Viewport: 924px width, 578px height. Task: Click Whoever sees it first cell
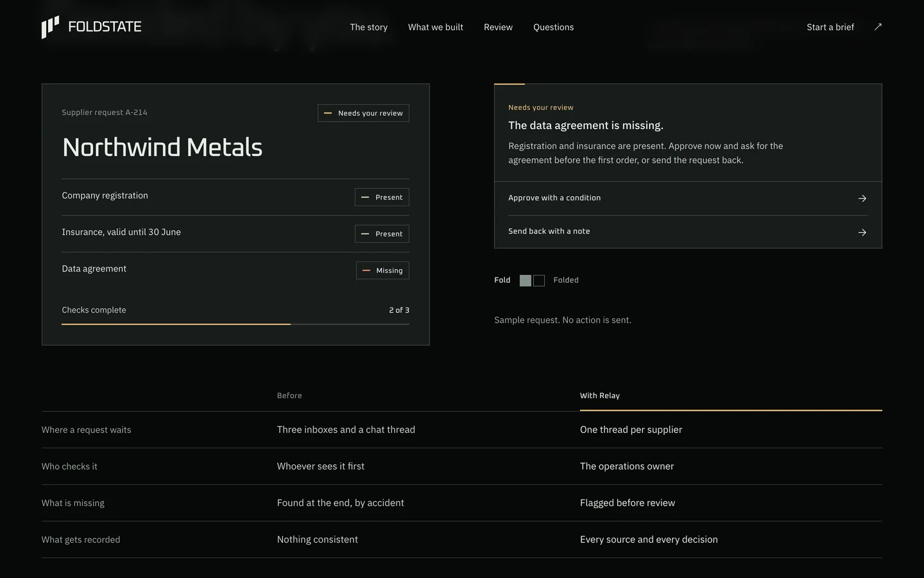click(x=321, y=466)
